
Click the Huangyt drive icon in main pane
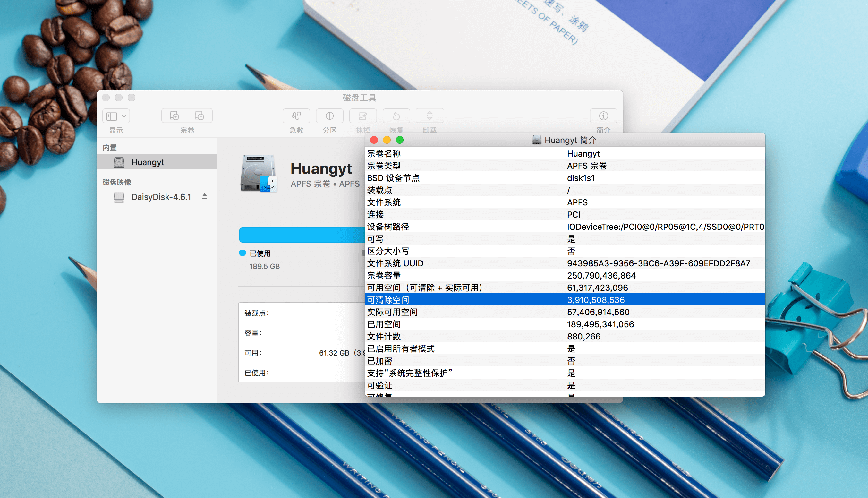tap(259, 174)
